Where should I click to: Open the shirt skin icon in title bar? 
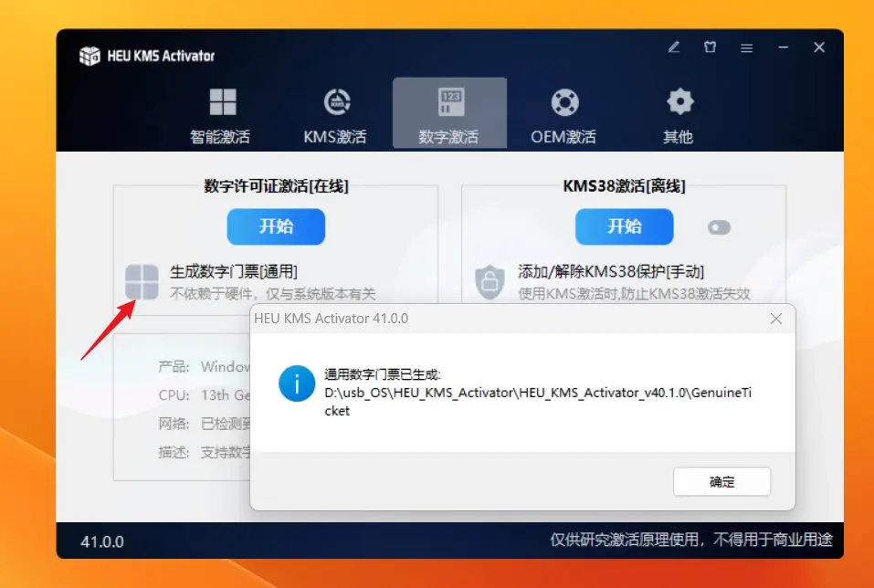click(x=711, y=47)
